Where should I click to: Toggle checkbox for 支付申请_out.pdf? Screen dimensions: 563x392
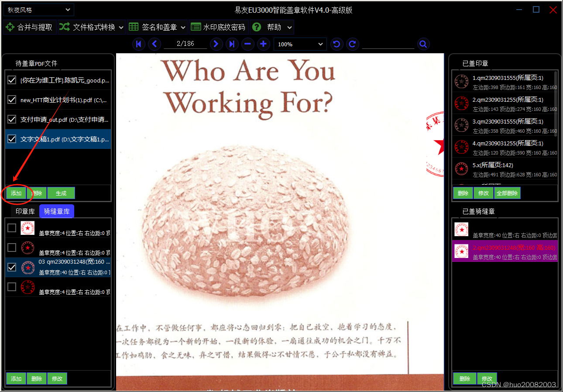click(x=12, y=119)
